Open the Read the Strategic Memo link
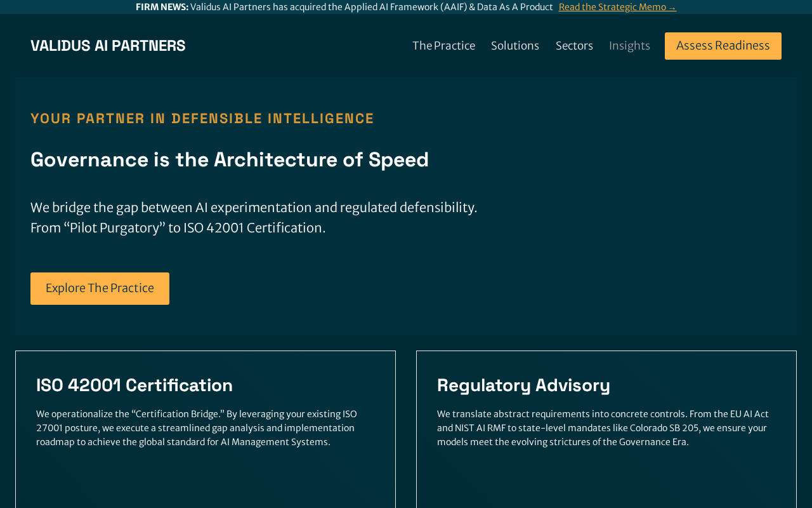Viewport: 812px width, 508px height. [612, 7]
